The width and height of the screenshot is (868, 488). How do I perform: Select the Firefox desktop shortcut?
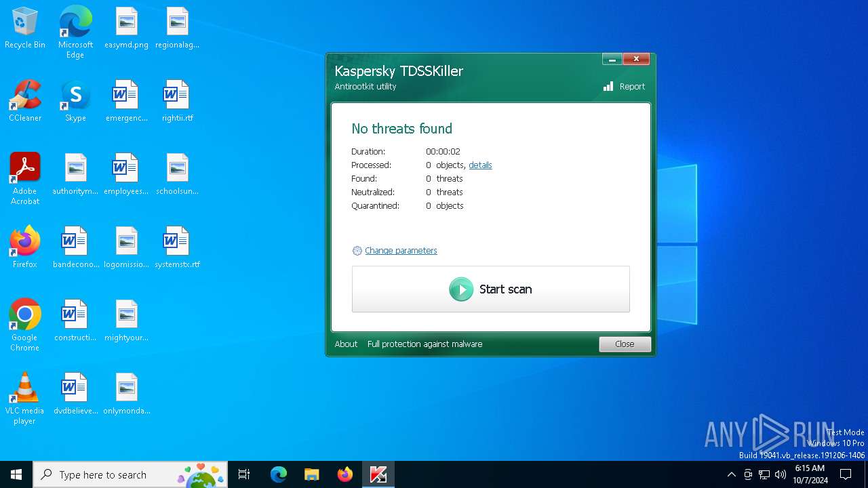pos(25,248)
